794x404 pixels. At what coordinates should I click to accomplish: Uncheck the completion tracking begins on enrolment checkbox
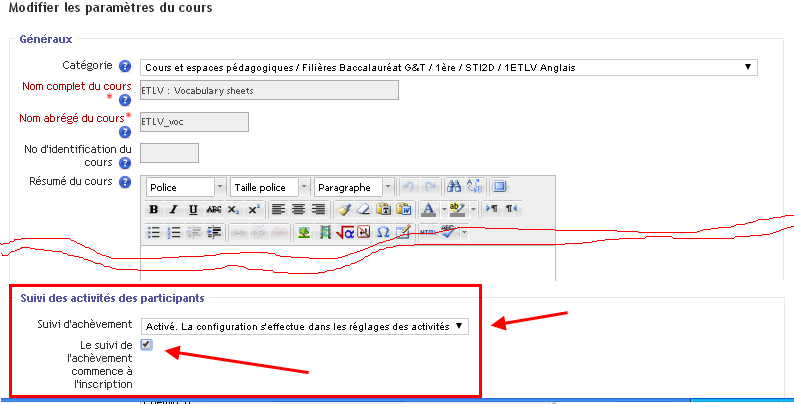[x=146, y=344]
